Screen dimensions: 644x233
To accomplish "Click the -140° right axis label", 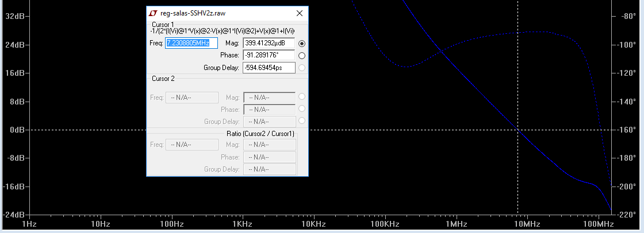I will (x=627, y=102).
